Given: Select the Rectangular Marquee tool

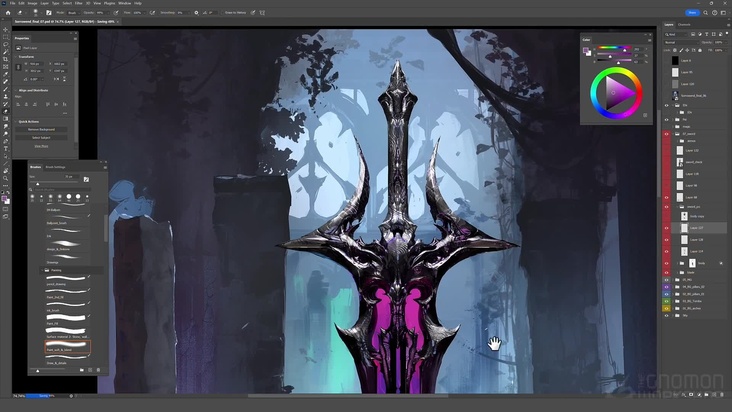Looking at the screenshot, I should coord(6,37).
